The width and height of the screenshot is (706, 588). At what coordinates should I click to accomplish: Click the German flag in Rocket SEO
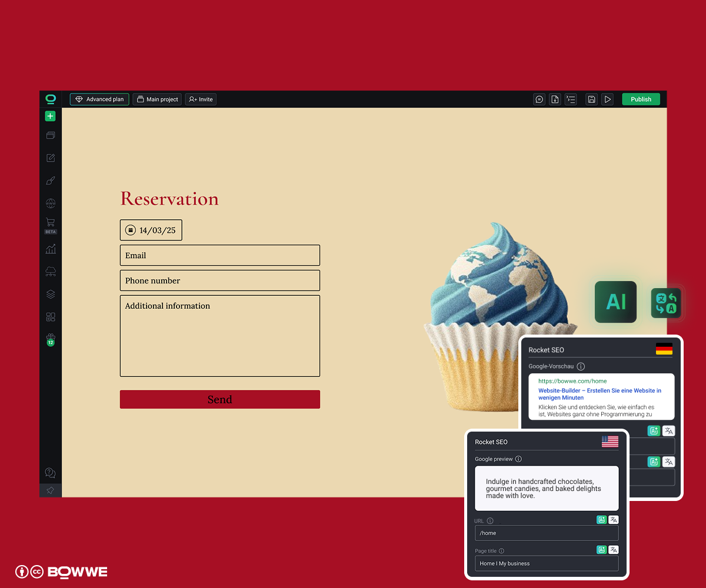(664, 349)
